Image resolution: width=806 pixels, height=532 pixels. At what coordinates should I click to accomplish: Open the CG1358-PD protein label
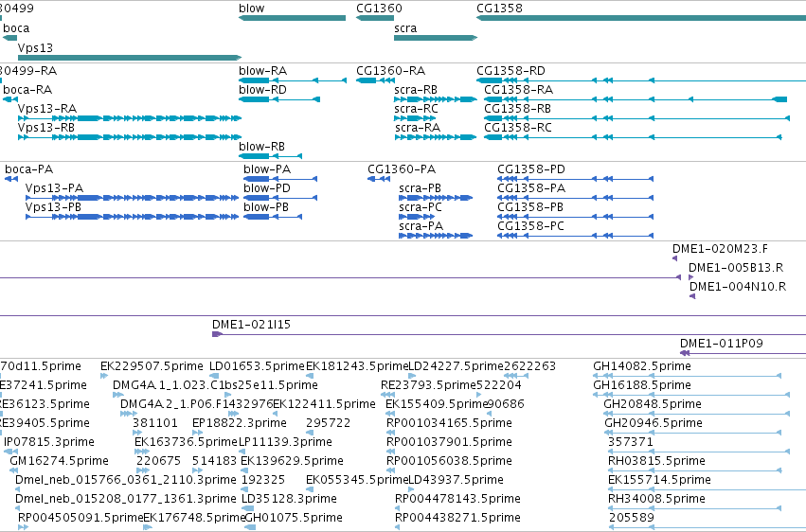click(x=531, y=169)
